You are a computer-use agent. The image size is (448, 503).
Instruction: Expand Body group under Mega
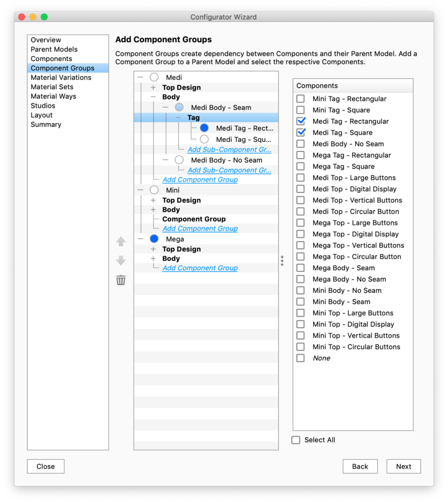pyautogui.click(x=153, y=258)
